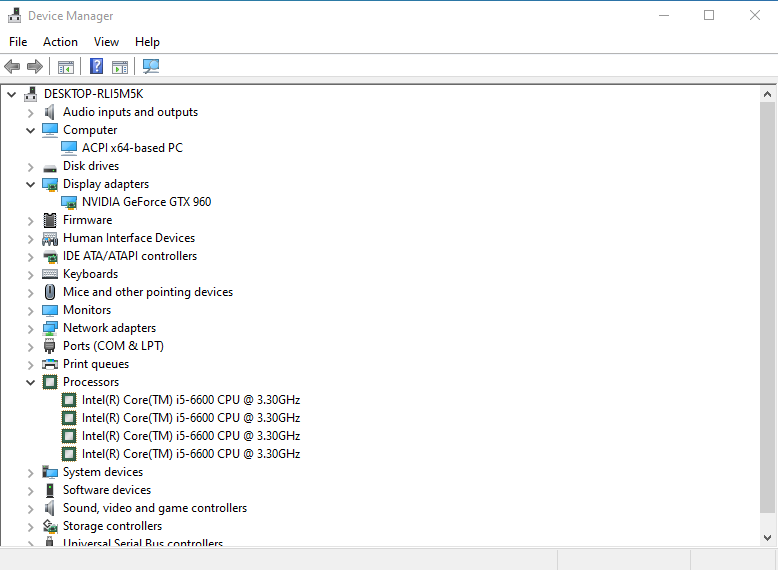This screenshot has width=778, height=570.
Task: Open the Help menu
Action: [x=147, y=42]
